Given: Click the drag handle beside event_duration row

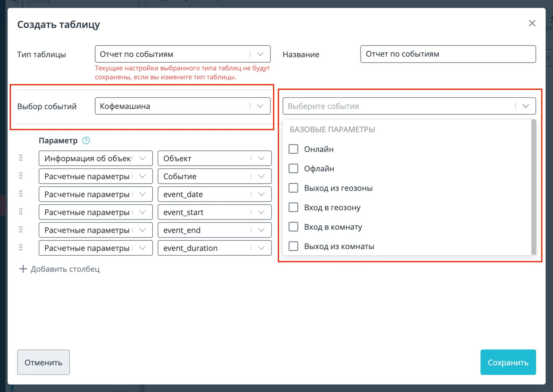Looking at the screenshot, I should [x=21, y=248].
